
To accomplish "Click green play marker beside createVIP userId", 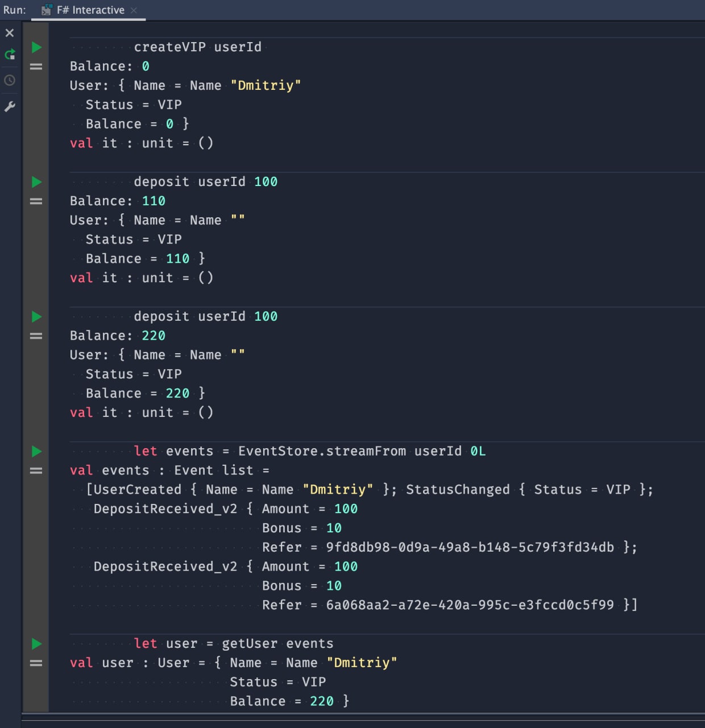I will click(x=36, y=47).
